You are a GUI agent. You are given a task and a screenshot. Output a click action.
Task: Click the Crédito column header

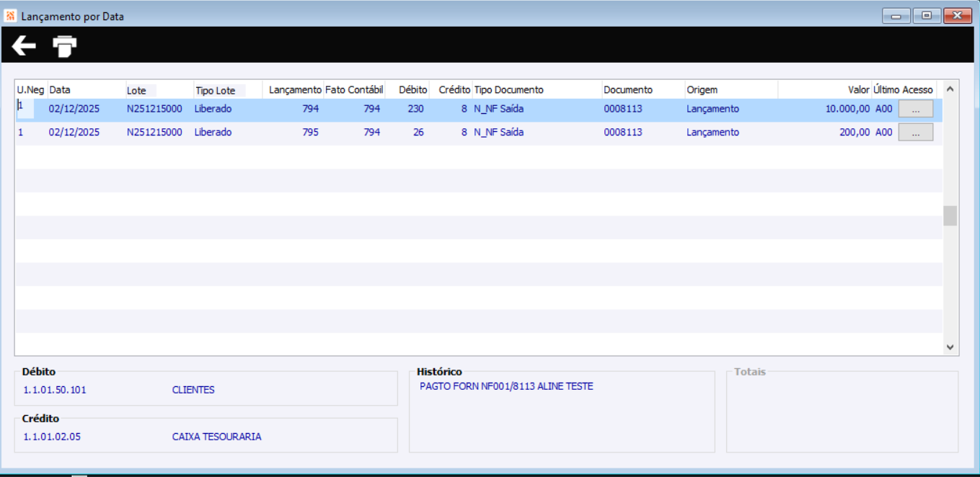[454, 90]
